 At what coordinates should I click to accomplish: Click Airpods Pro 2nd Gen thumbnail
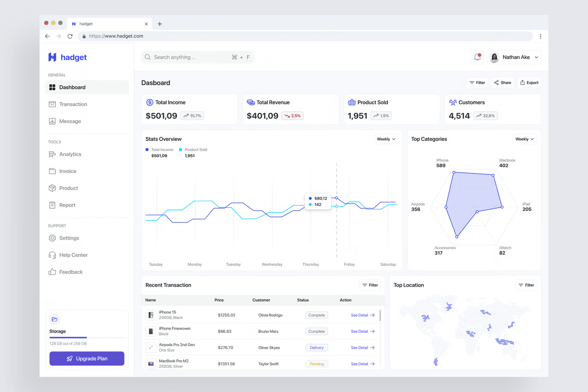coord(151,347)
